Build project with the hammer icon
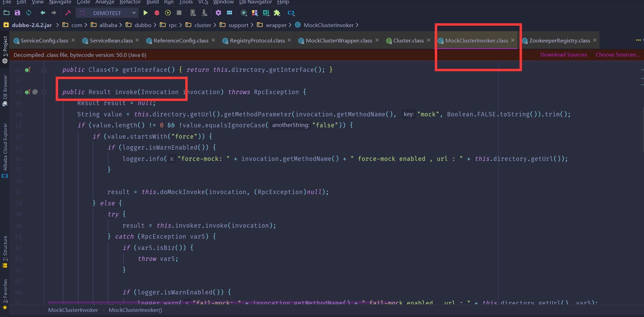Image resolution: width=644 pixels, height=317 pixels. pyautogui.click(x=68, y=13)
